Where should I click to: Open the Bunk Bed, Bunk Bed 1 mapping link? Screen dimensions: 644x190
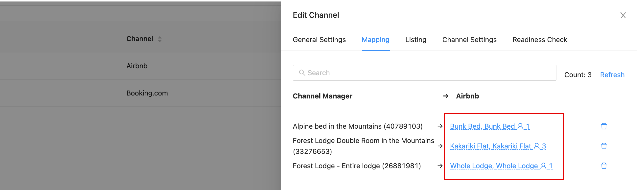click(x=490, y=126)
